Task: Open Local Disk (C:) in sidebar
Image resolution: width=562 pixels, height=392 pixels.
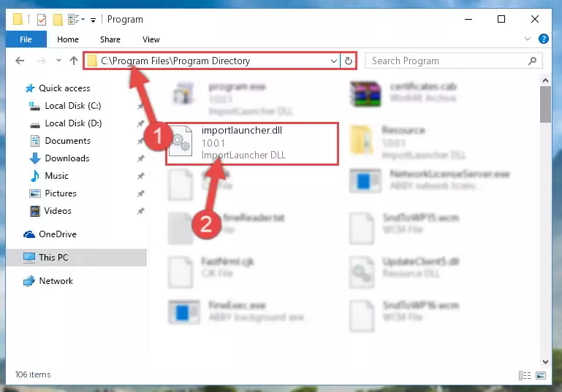Action: click(x=65, y=106)
